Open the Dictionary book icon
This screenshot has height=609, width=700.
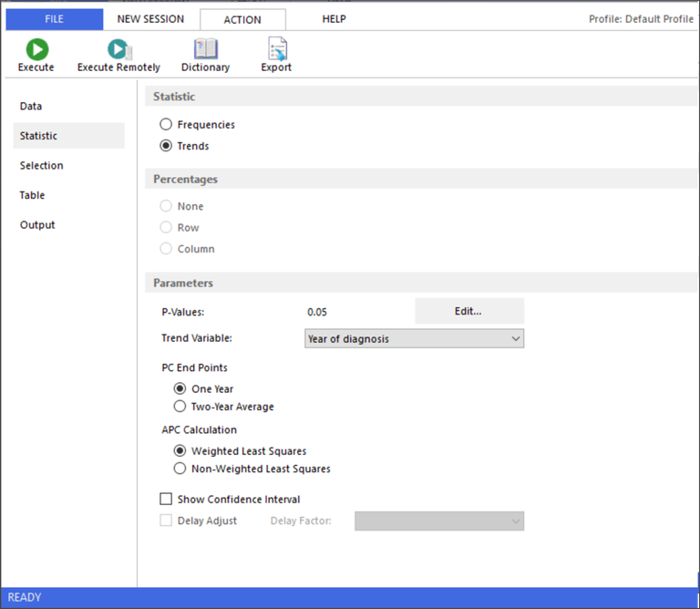(206, 50)
